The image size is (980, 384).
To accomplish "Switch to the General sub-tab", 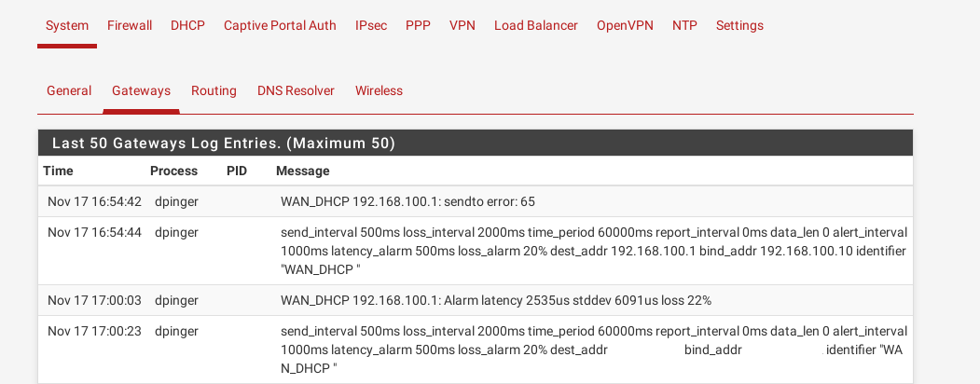I will [69, 91].
